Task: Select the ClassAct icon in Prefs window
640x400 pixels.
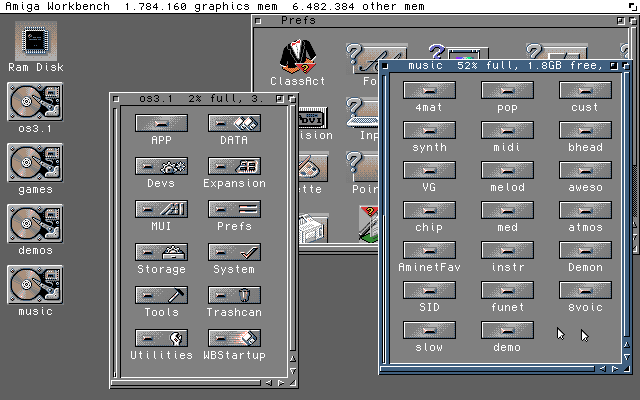Action: [298, 57]
